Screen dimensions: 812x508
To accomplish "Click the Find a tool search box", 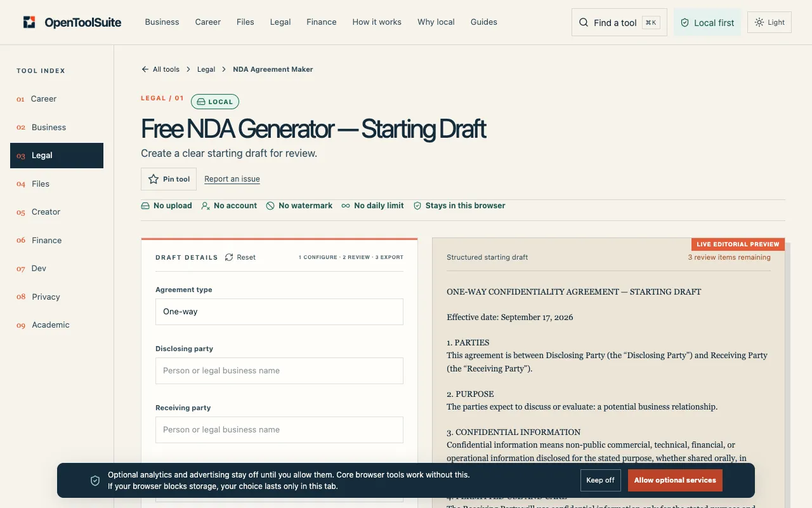I will [619, 22].
